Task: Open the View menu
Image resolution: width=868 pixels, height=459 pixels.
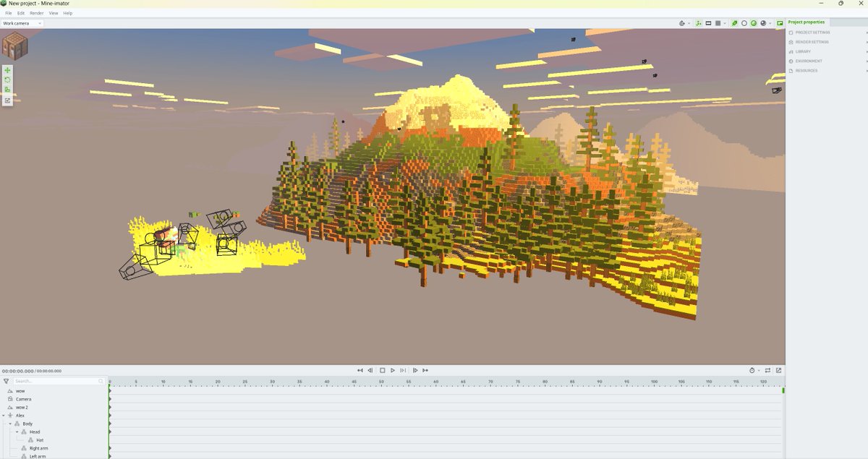Action: click(x=54, y=13)
